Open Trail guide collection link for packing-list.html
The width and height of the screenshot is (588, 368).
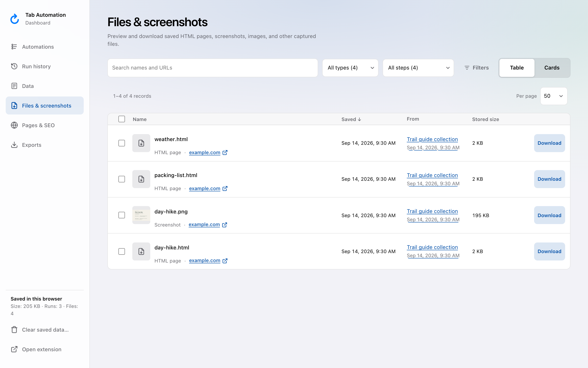pos(432,175)
